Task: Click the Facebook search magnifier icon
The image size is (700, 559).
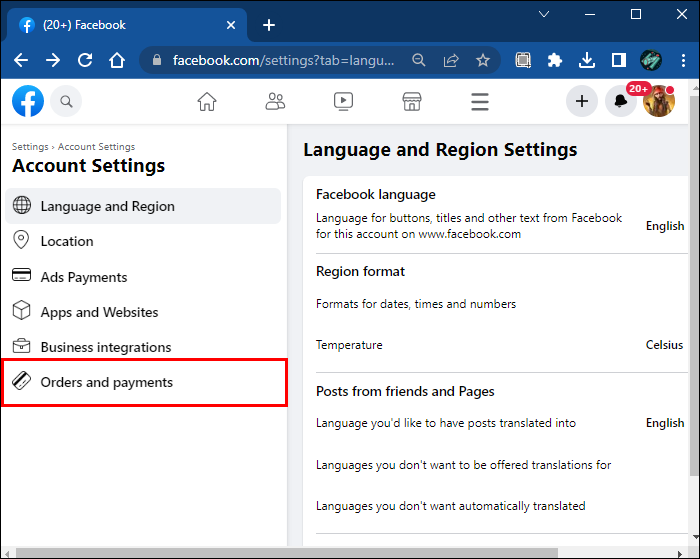Action: pos(66,101)
